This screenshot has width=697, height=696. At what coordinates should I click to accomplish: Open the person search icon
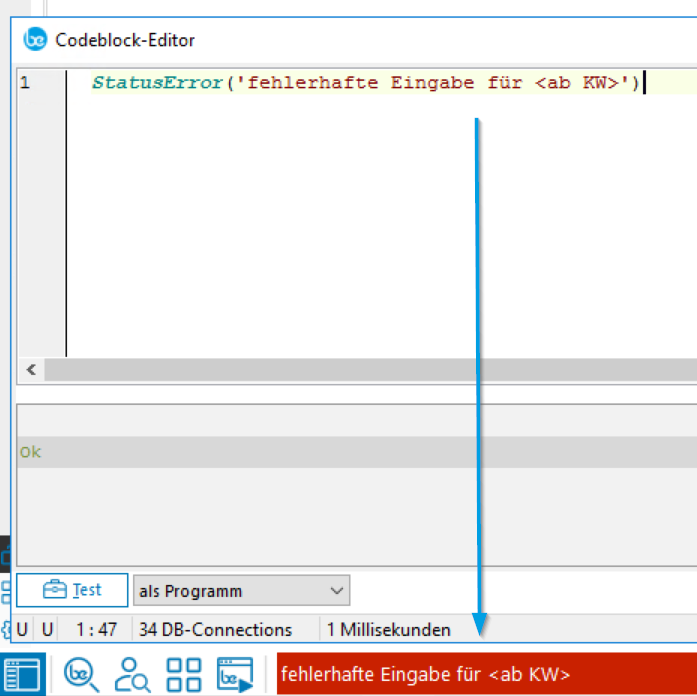pyautogui.click(x=132, y=673)
